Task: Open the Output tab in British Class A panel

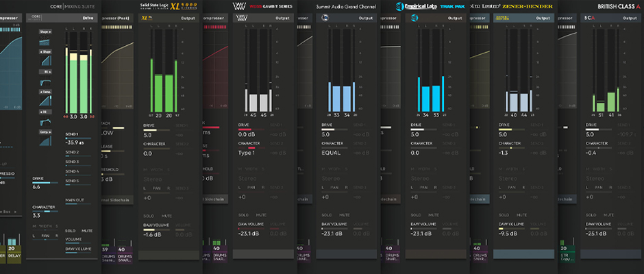Action: pos(630,18)
